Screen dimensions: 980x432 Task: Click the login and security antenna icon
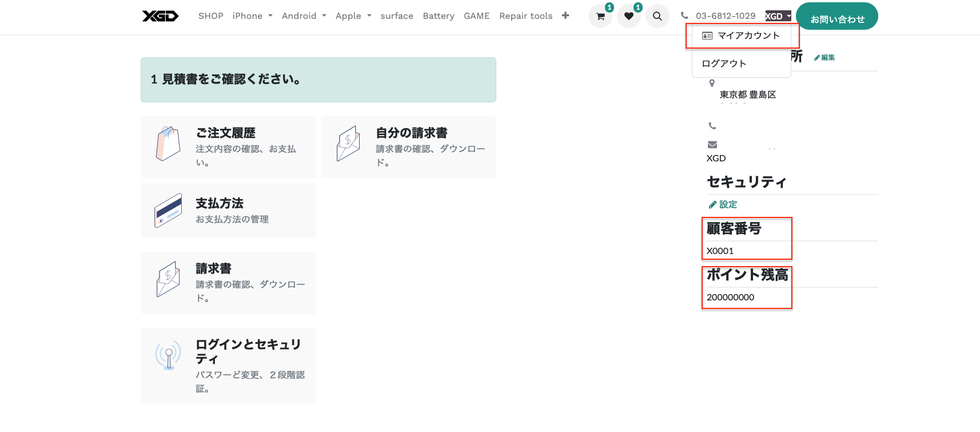point(168,356)
